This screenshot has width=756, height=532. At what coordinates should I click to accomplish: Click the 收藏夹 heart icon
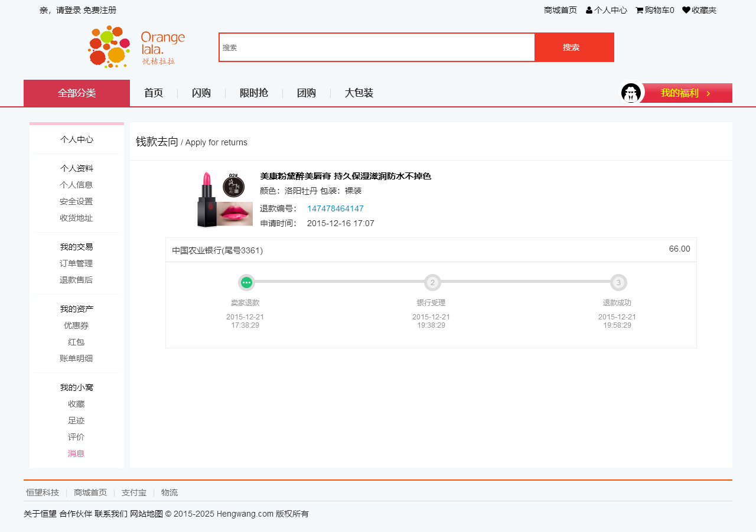tap(686, 10)
